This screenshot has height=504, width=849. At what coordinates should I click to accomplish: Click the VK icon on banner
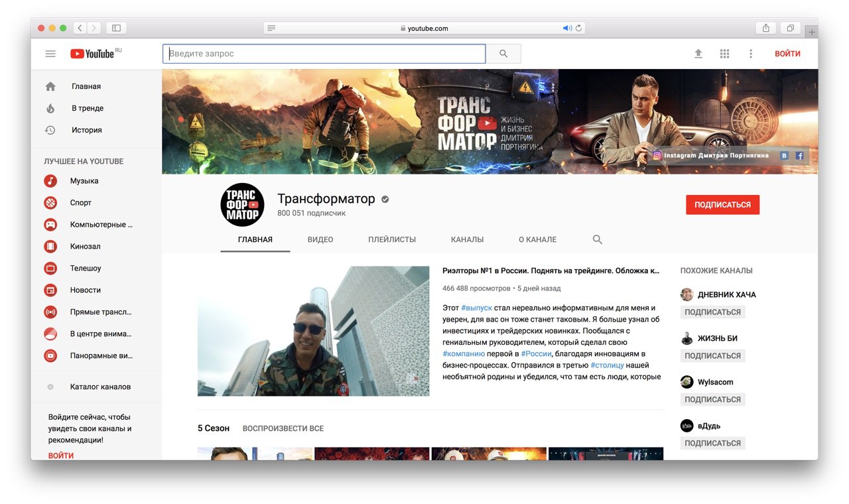785,156
